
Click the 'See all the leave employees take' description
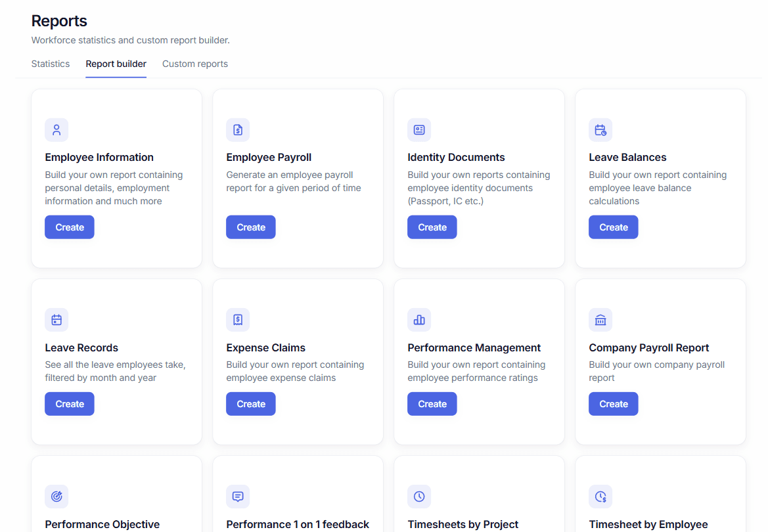pyautogui.click(x=115, y=371)
